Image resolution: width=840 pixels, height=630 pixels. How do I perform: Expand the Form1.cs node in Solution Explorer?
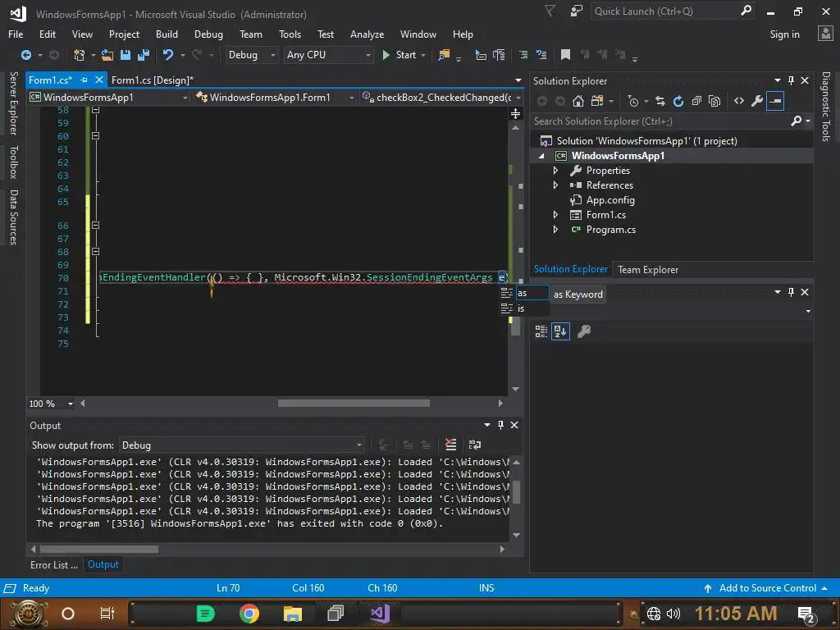point(555,215)
